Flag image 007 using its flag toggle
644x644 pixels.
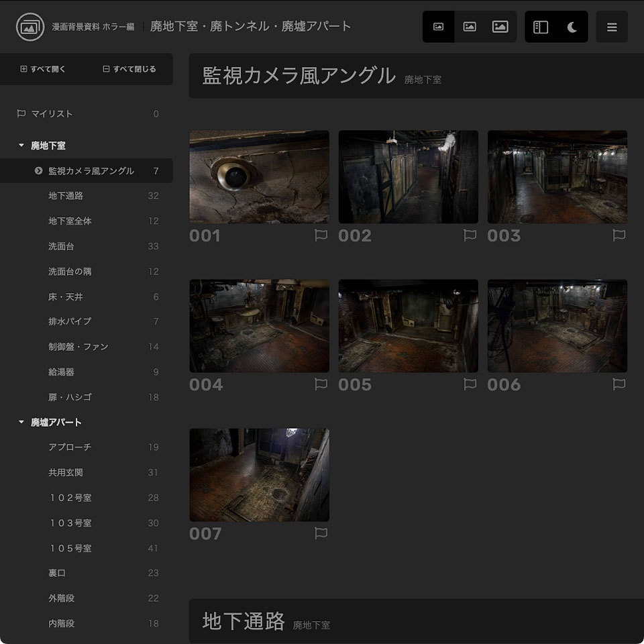click(x=321, y=533)
